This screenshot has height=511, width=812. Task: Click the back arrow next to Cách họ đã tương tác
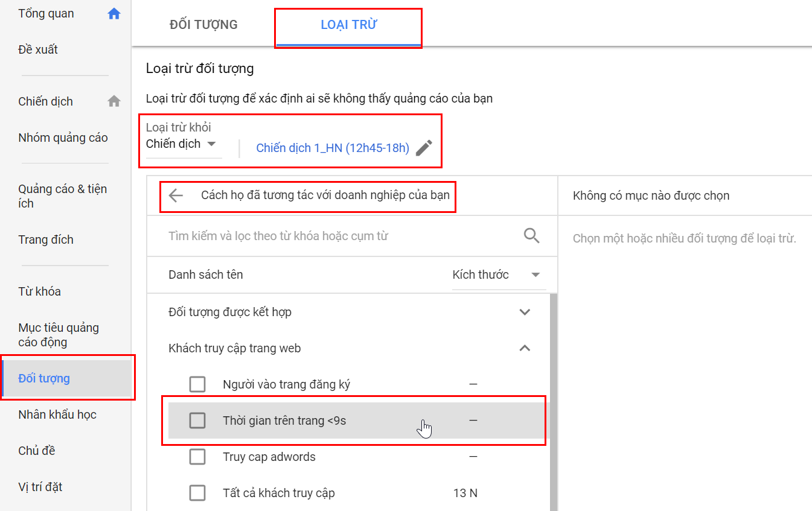[176, 195]
